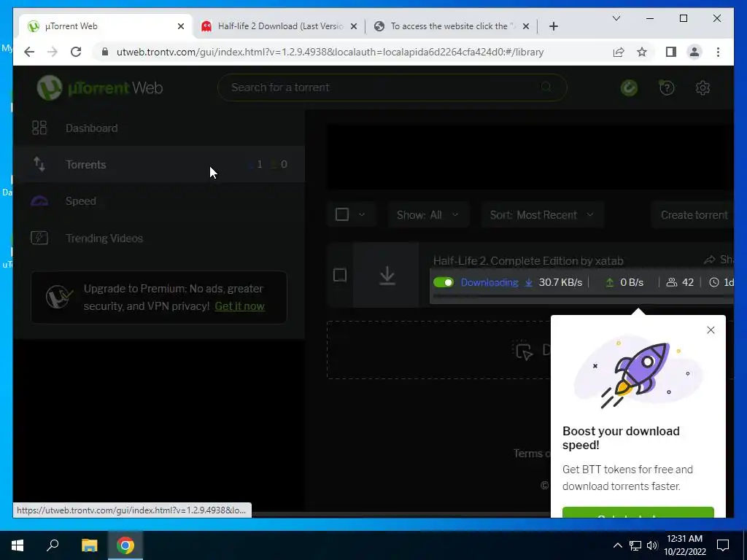Tick the select-all torrents checkbox
Screen dimensions: 747x560
click(x=342, y=214)
